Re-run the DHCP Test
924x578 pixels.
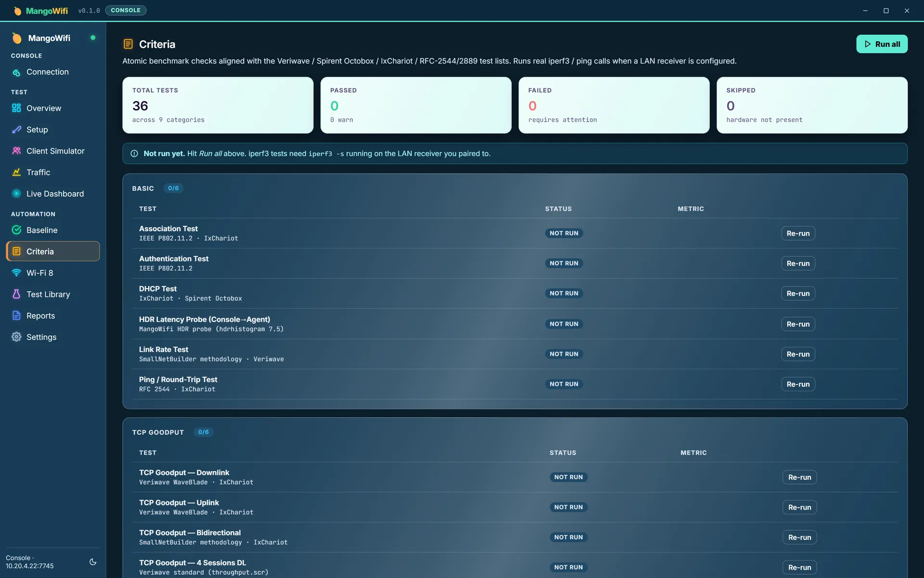click(x=798, y=293)
